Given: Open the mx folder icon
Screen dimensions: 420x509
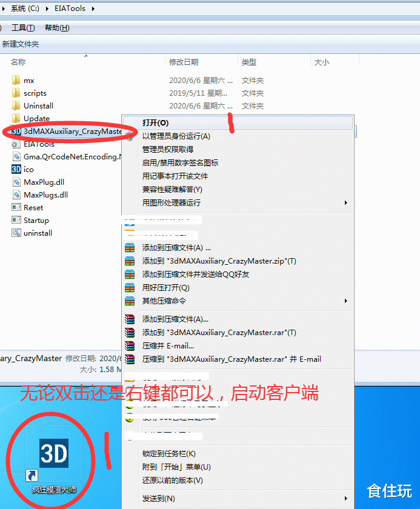Looking at the screenshot, I should pos(16,80).
